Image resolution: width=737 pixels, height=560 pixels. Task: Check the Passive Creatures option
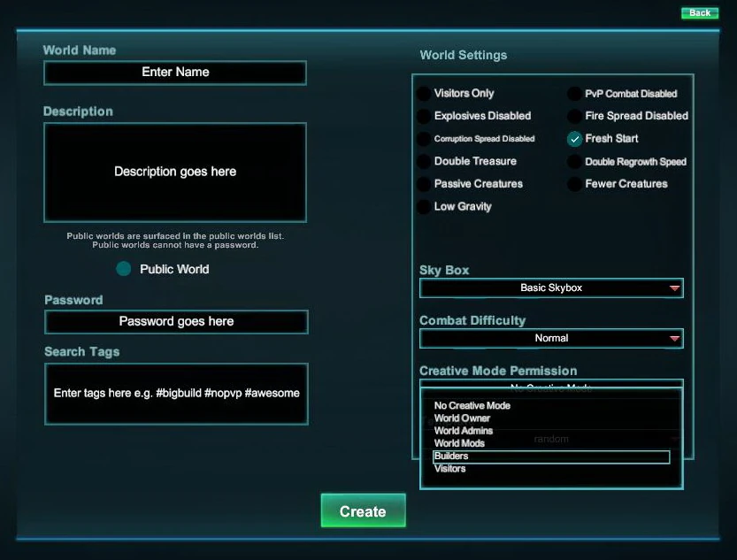(x=424, y=184)
